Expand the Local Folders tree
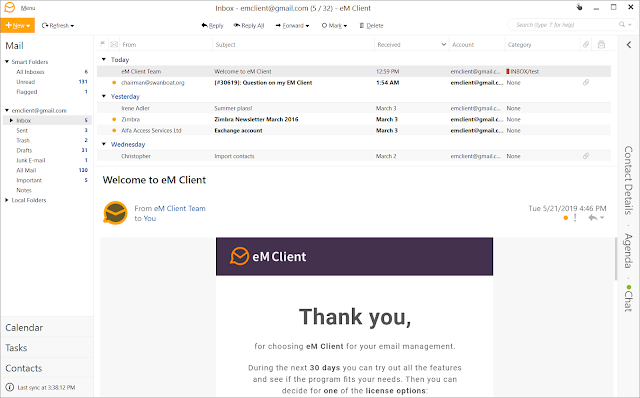 (7, 200)
